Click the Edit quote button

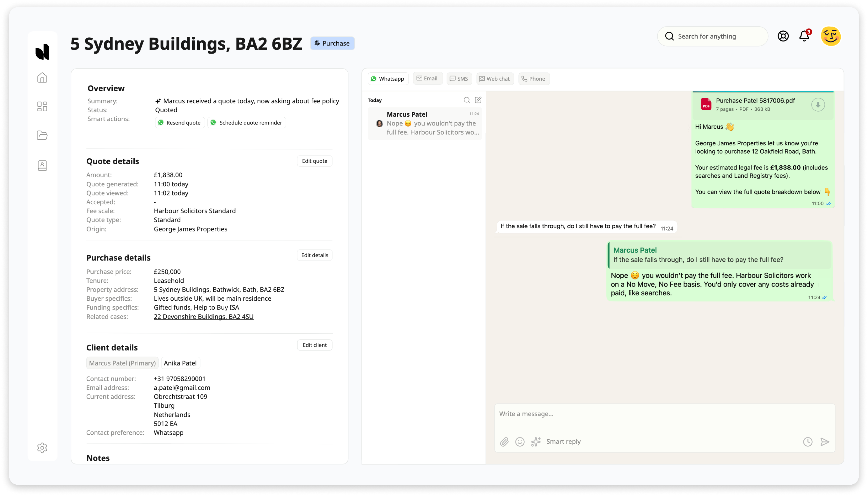314,161
